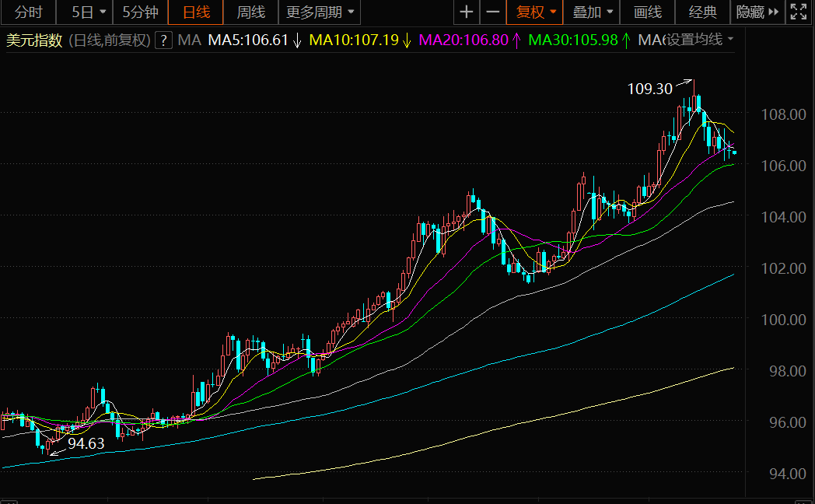
Task: Select the 5分钟 period tab
Action: (140, 12)
